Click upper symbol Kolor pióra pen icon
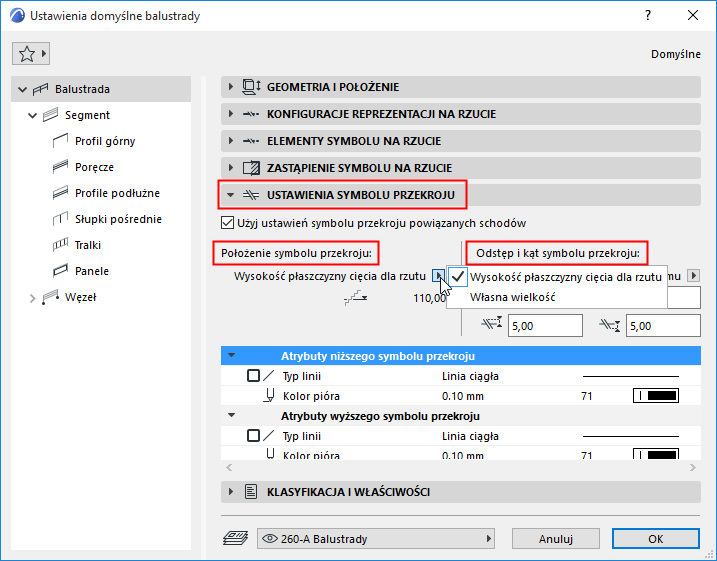Image resolution: width=717 pixels, height=561 pixels. click(x=270, y=454)
